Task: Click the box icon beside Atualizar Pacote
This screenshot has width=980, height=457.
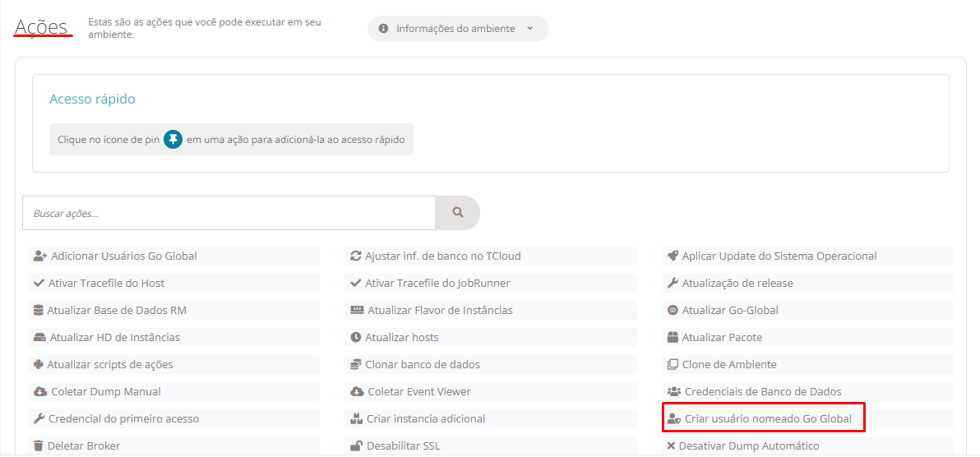Action: (673, 338)
